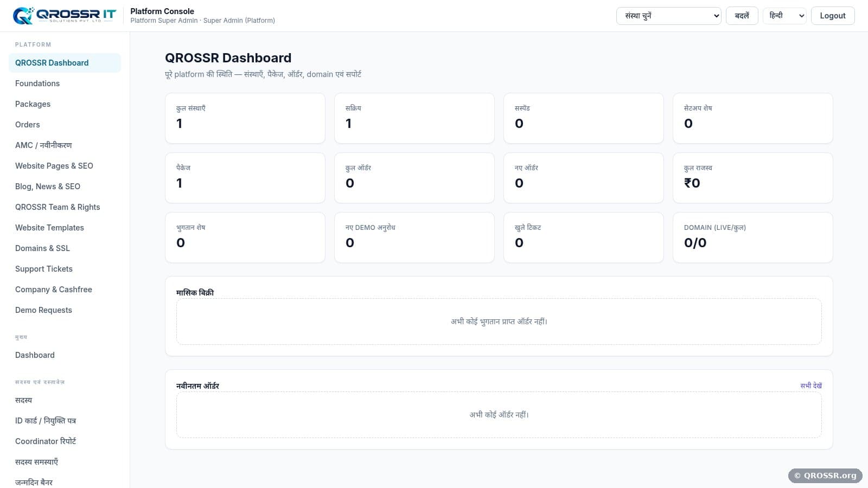This screenshot has height=488, width=868.
Task: Open सदस्य in sidebar
Action: tap(65, 400)
